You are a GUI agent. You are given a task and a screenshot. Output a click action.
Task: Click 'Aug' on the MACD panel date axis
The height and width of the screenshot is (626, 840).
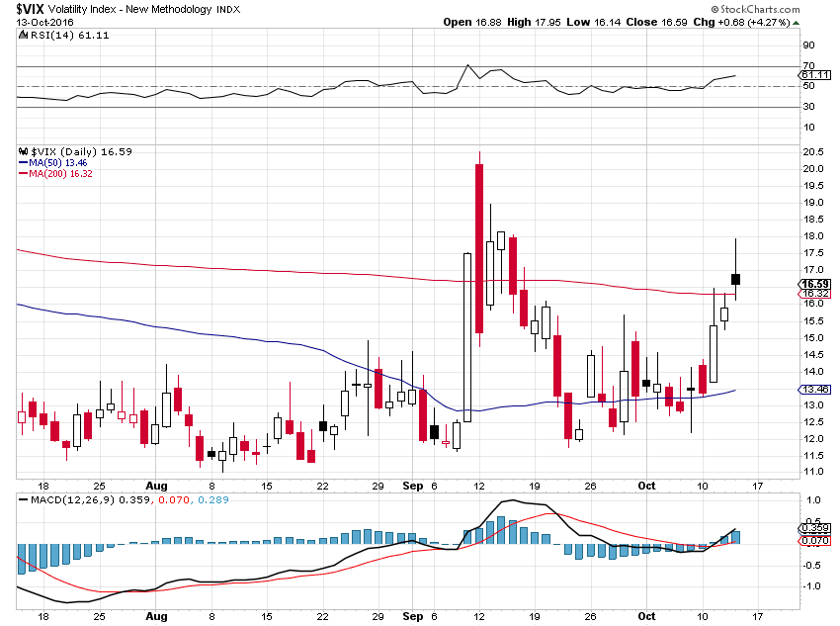point(156,616)
